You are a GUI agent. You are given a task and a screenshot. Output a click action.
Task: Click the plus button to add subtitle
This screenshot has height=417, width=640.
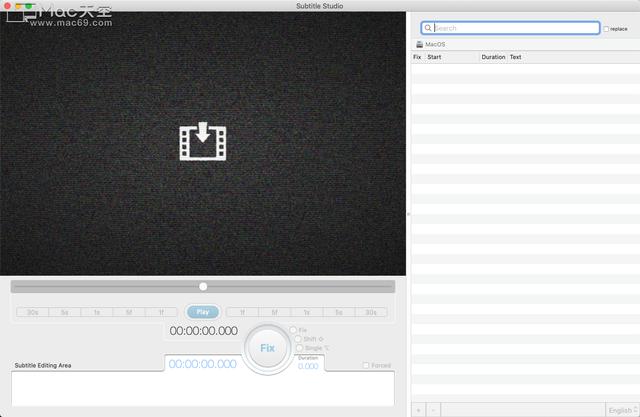point(418,409)
